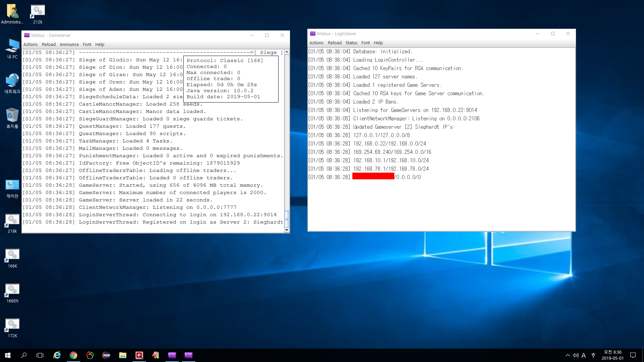The width and height of the screenshot is (644, 362).
Task: Click the taskbar clock showing 8:36
Action: 613,355
